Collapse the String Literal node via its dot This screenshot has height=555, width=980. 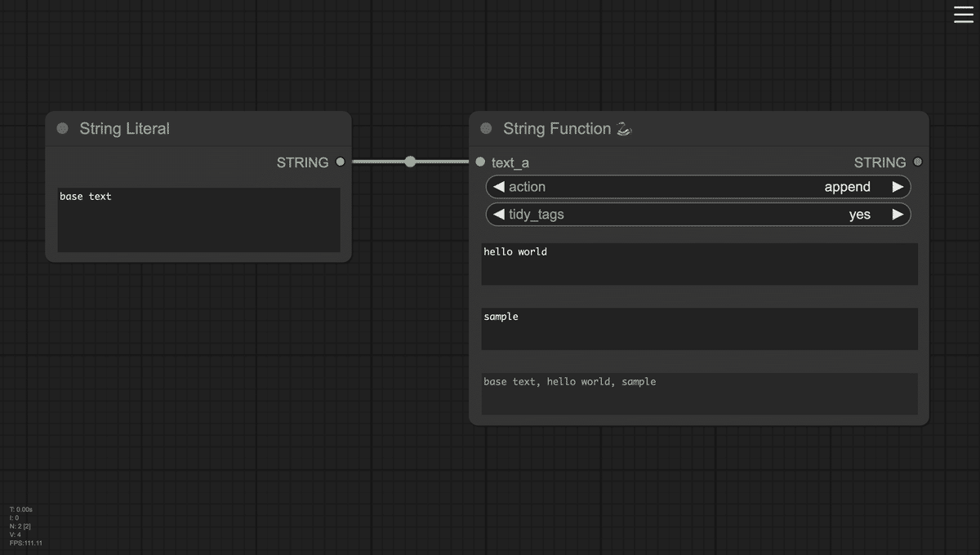coord(63,128)
